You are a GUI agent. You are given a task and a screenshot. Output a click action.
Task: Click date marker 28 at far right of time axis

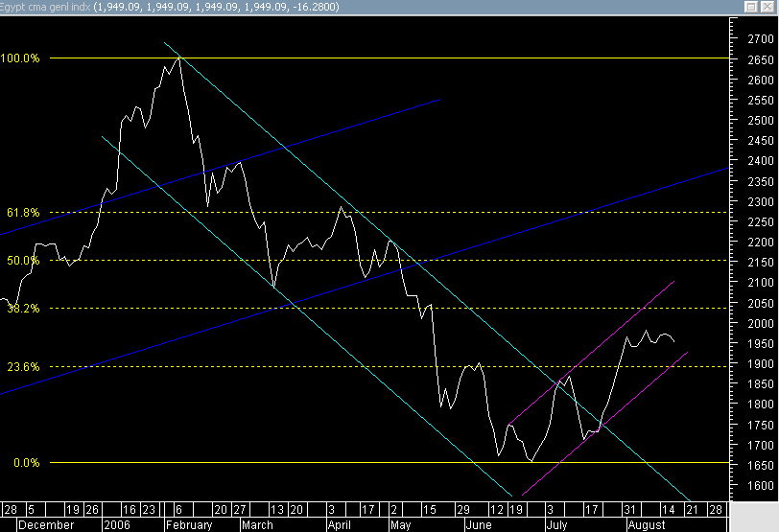pos(716,510)
